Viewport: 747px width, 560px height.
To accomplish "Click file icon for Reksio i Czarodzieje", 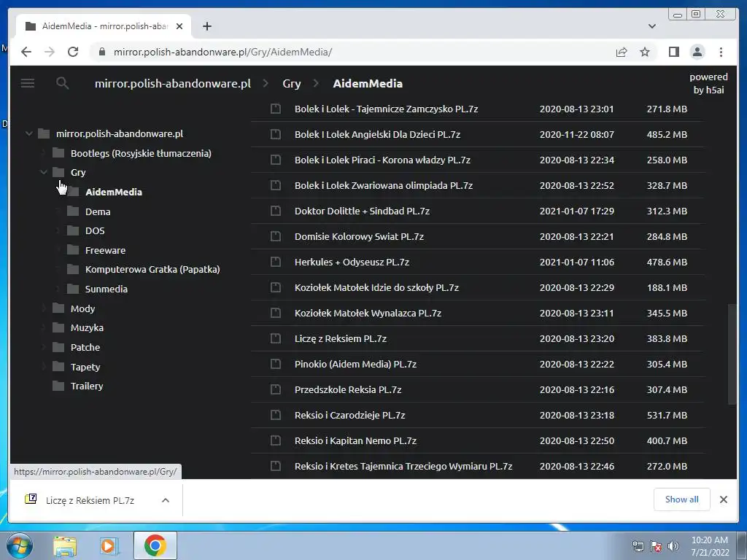I will (275, 415).
